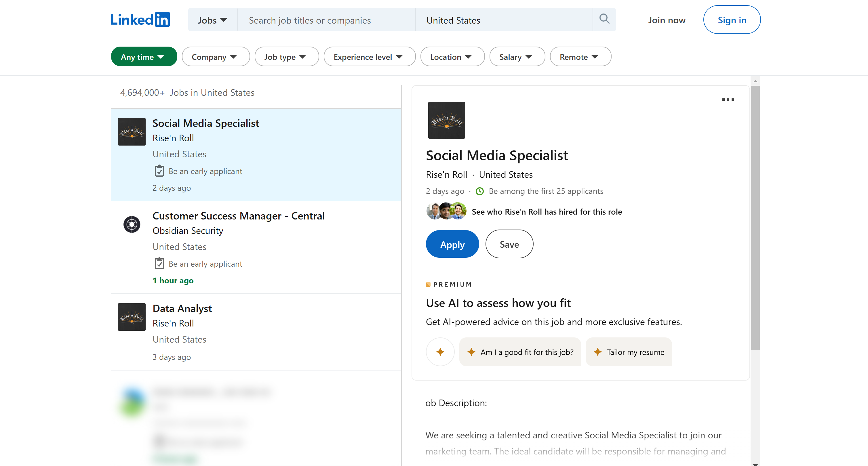The width and height of the screenshot is (868, 466).
Task: Expand the Experience level filter
Action: click(x=369, y=56)
